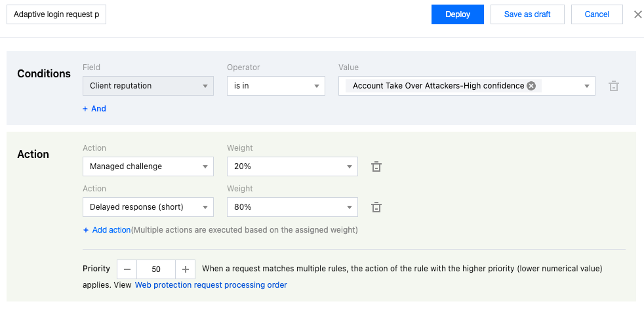Image resolution: width=644 pixels, height=310 pixels.
Task: Increase priority with plus button
Action: 186,269
